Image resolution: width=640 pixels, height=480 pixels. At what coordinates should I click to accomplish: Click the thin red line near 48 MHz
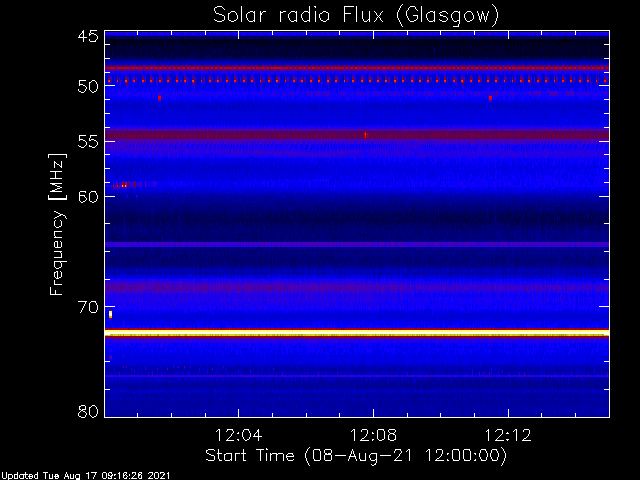[357, 68]
